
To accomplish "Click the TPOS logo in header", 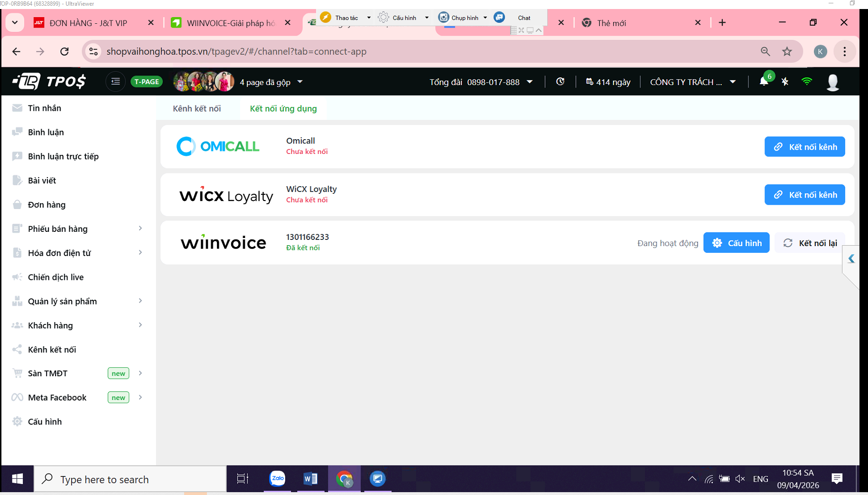I will (x=49, y=82).
